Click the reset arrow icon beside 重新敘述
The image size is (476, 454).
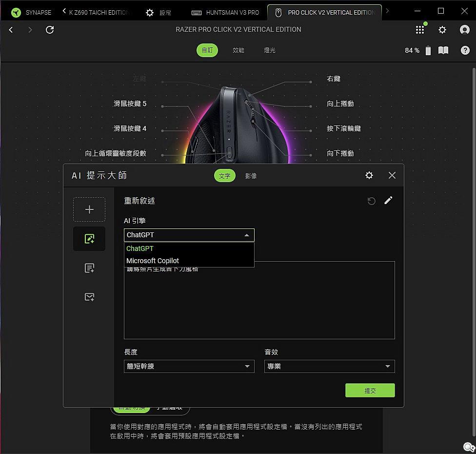372,201
